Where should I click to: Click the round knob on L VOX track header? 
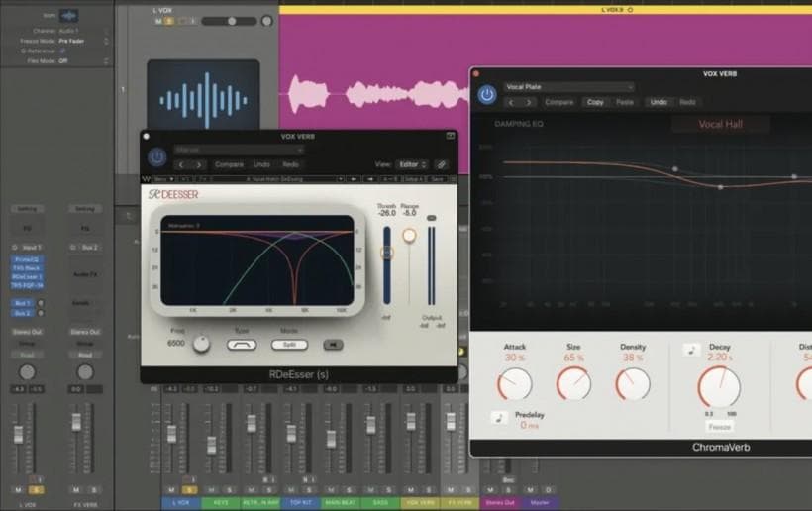[x=266, y=21]
